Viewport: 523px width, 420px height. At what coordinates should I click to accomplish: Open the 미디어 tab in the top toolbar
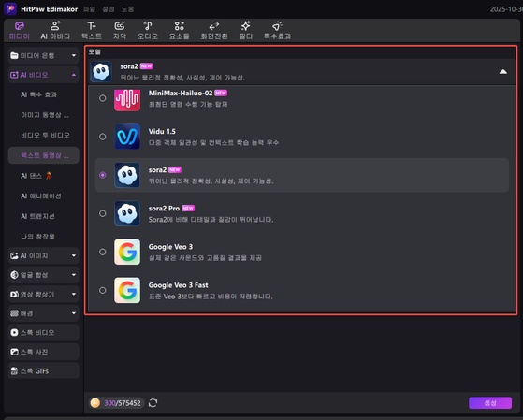coord(20,30)
